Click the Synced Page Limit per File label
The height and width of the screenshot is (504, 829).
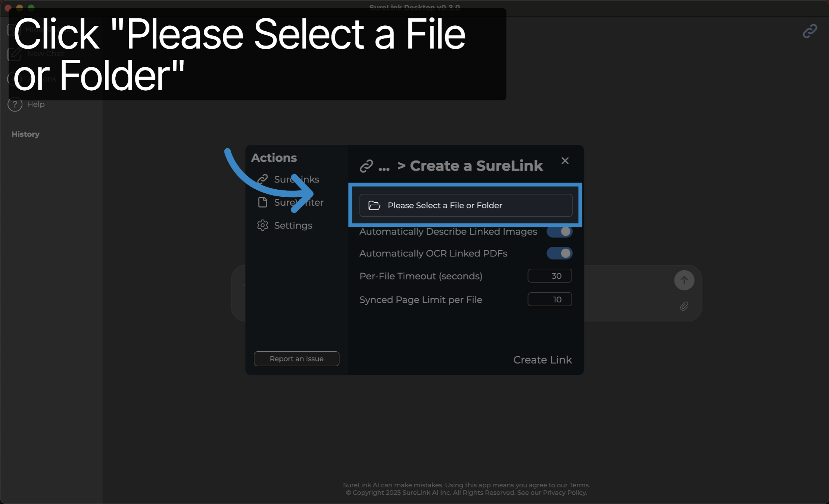point(421,300)
